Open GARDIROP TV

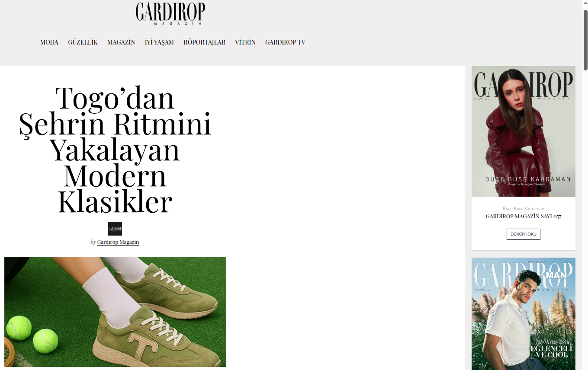(285, 42)
